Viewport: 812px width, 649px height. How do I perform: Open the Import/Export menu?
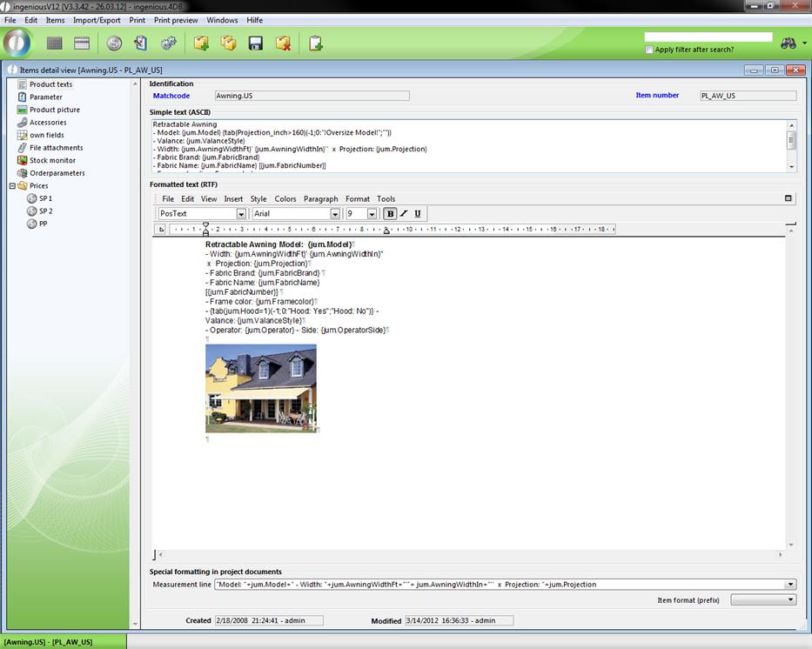[97, 20]
